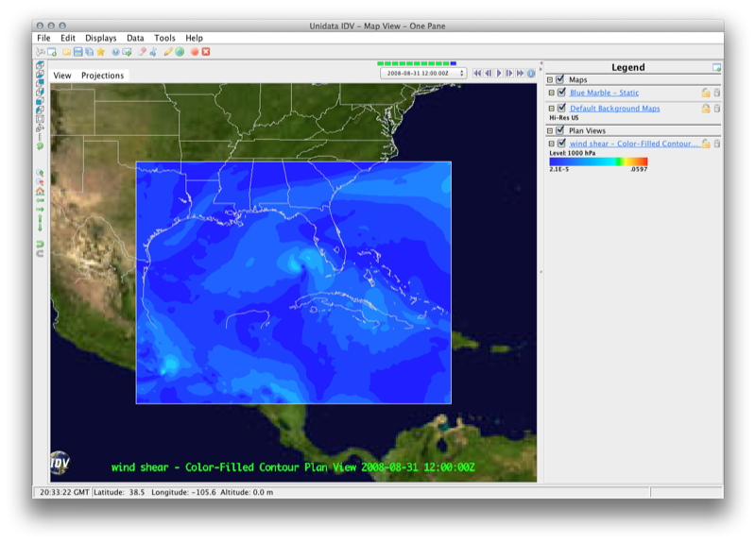
Task: Open the Projections menu
Action: pyautogui.click(x=102, y=76)
